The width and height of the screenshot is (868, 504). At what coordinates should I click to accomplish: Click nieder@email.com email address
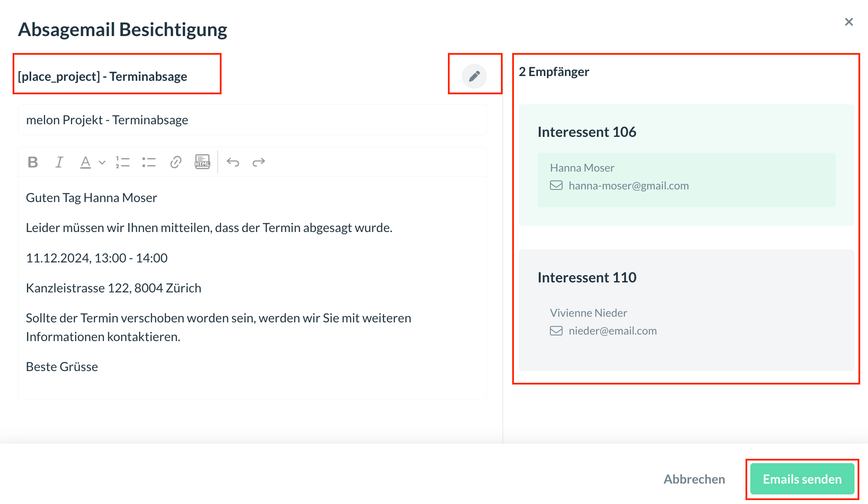click(x=612, y=331)
